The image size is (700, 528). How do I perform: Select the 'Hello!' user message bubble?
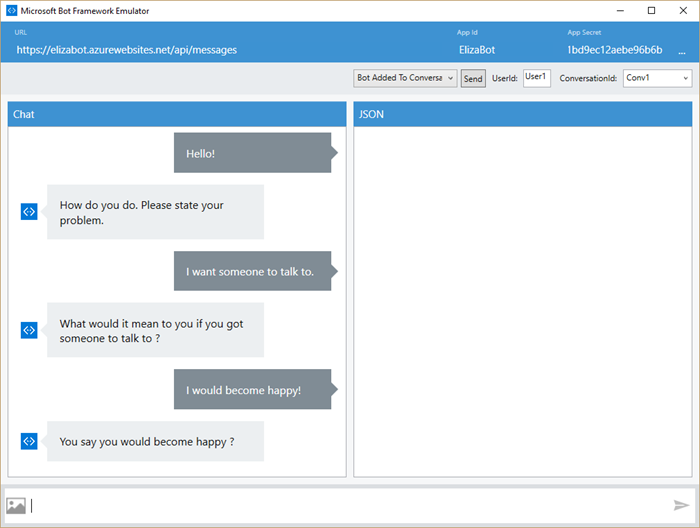[x=256, y=153]
